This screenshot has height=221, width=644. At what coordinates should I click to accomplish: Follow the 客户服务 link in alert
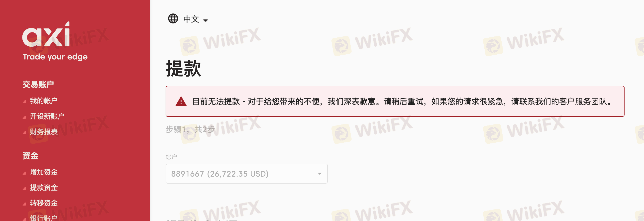pyautogui.click(x=575, y=102)
